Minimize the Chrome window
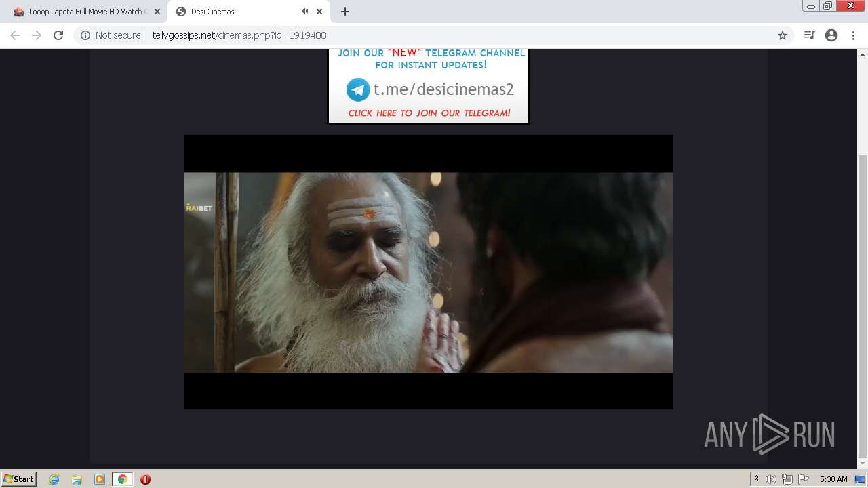 810,6
